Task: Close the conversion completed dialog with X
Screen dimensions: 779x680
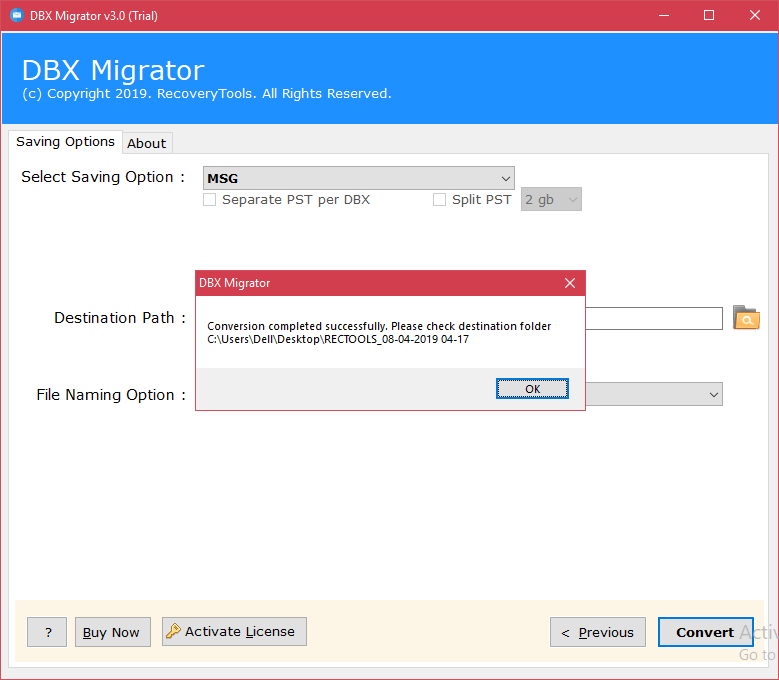Action: point(570,283)
